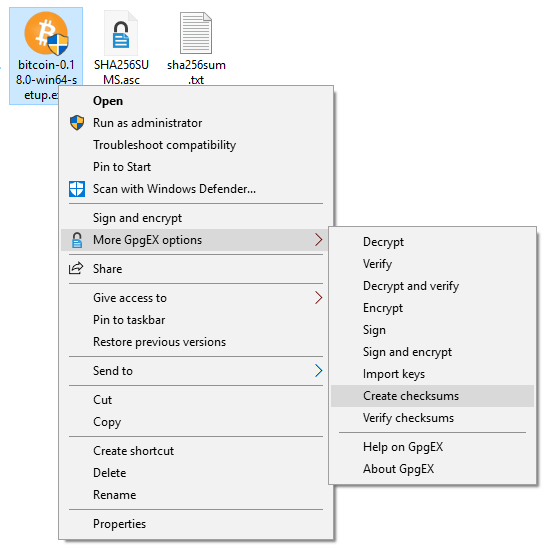The height and width of the screenshot is (556, 550).
Task: Click the GpgEX padlock icon
Action: click(77, 240)
